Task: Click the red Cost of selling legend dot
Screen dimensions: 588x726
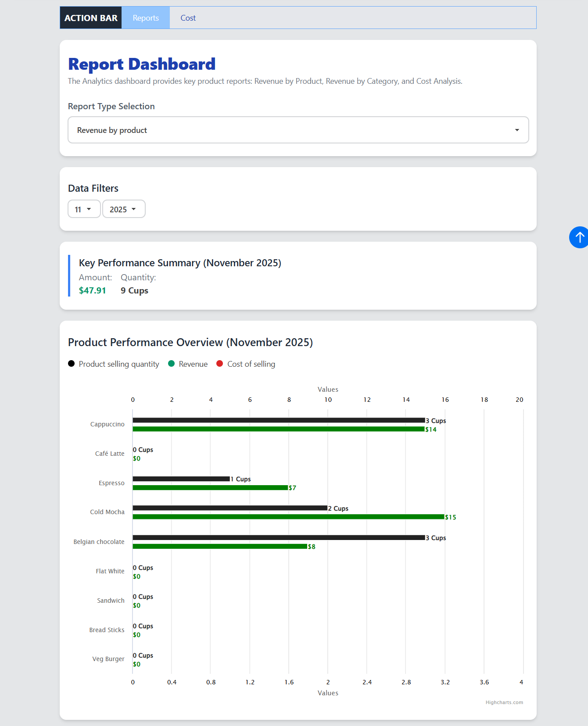Action: 220,364
